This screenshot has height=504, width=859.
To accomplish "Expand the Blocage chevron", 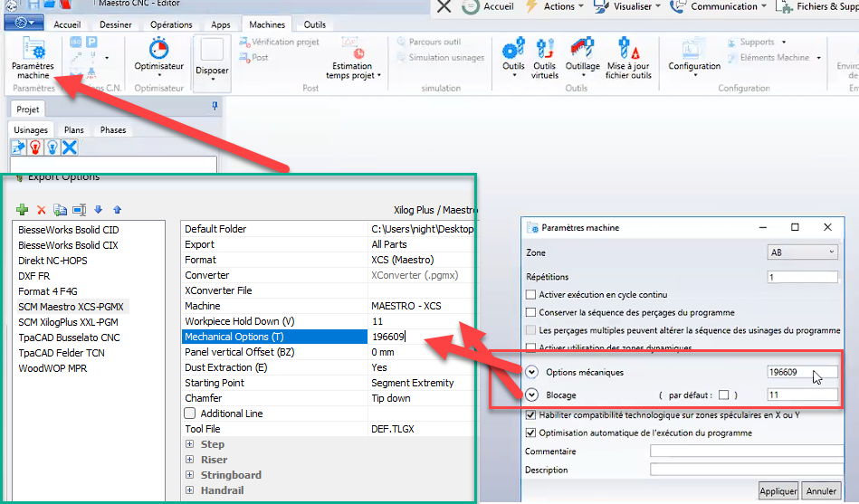I will tap(531, 395).
